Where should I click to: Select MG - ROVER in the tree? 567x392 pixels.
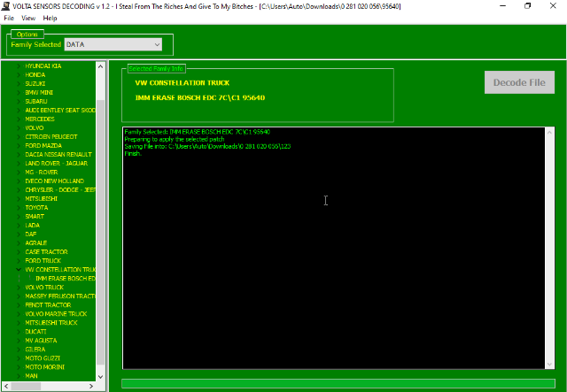click(42, 173)
